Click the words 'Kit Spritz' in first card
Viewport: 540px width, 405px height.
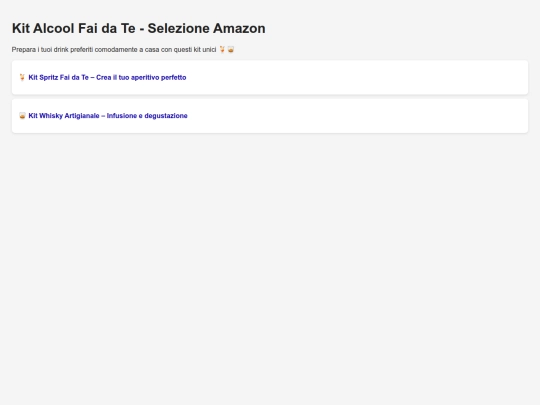click(x=43, y=77)
